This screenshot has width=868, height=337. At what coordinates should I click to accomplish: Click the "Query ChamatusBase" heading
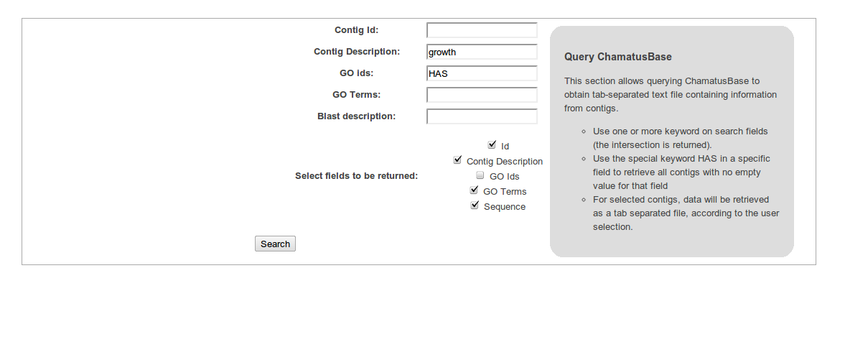tap(618, 57)
